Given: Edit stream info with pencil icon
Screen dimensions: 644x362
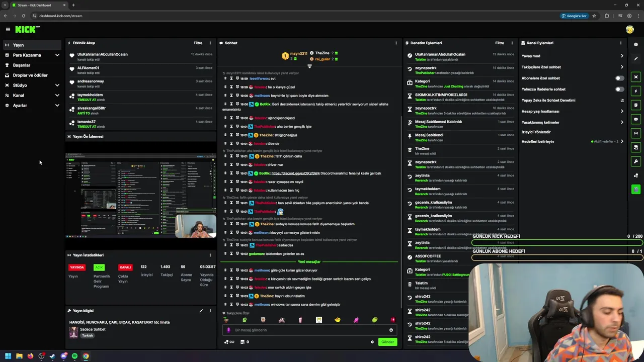Looking at the screenshot, I should coord(201,311).
